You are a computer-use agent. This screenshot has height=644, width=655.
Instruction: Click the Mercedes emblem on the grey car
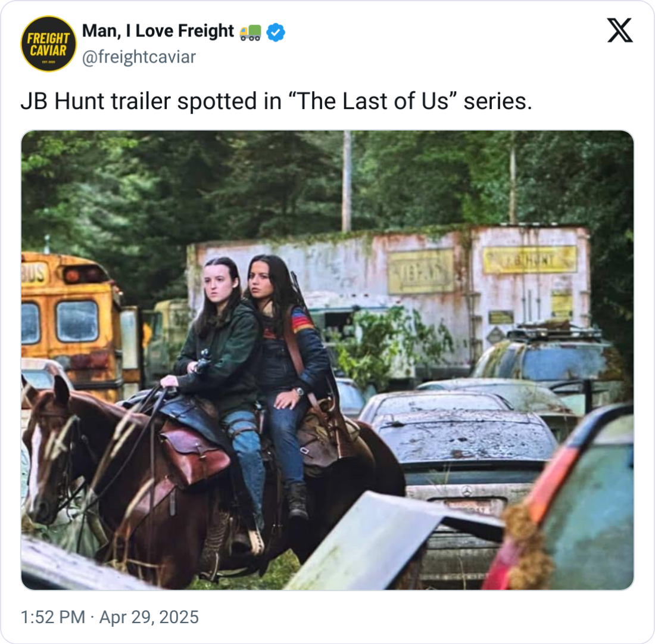[x=467, y=491]
